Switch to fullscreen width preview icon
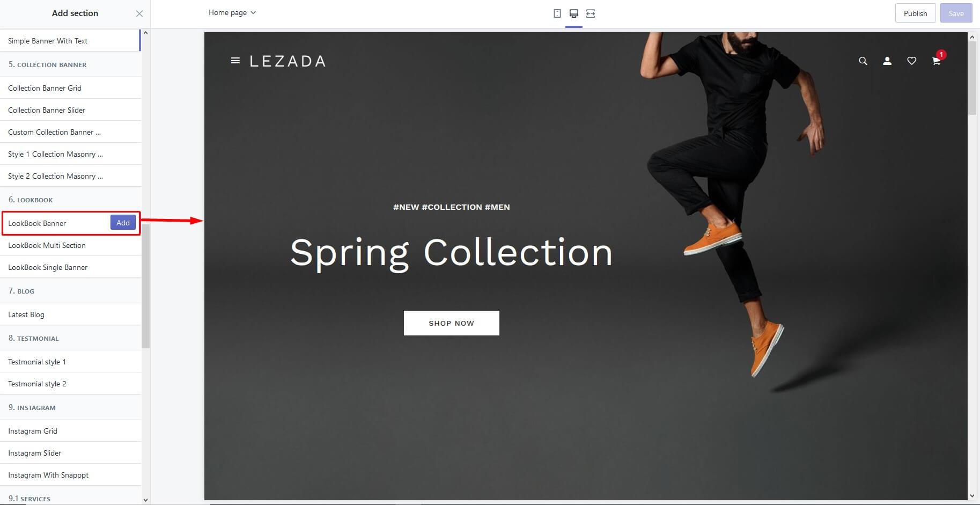Viewport: 980px width, 505px height. (591, 13)
